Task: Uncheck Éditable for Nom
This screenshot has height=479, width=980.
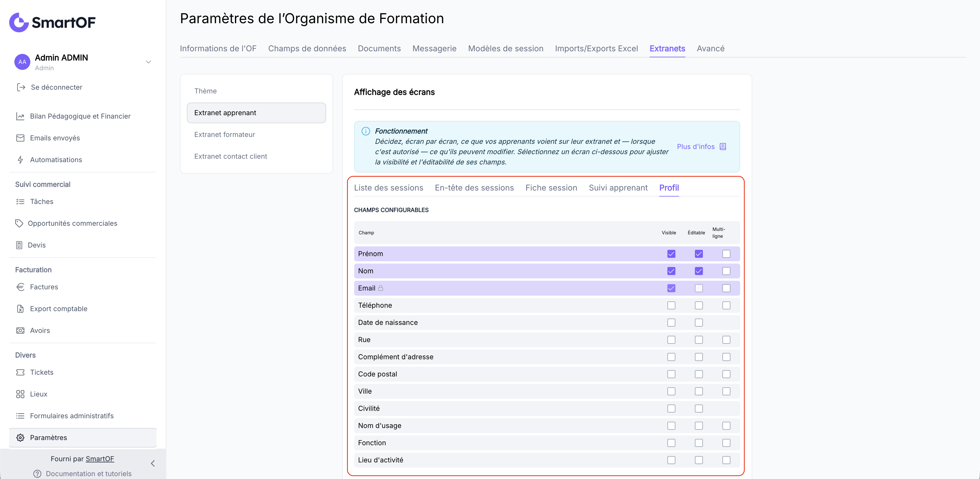Action: click(699, 271)
